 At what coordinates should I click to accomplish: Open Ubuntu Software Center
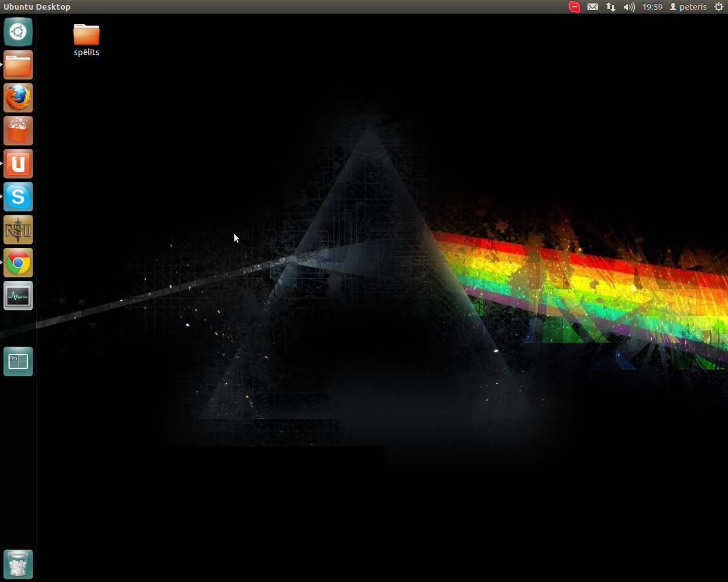18,131
